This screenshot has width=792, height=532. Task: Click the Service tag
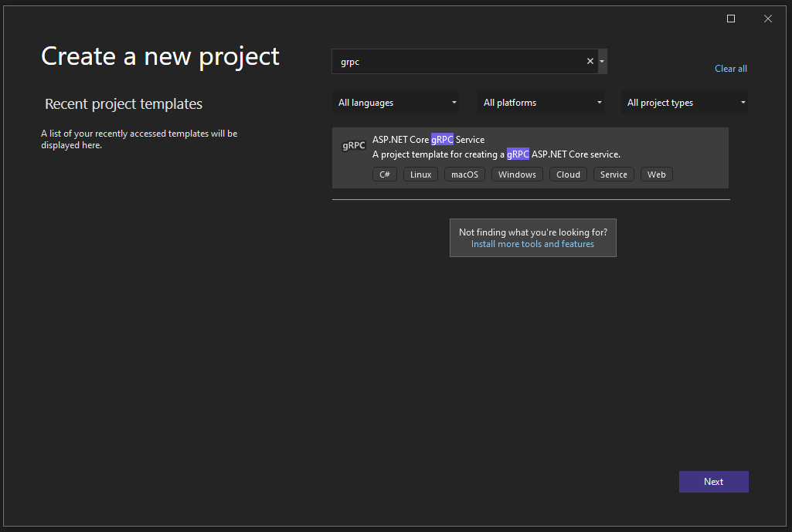pos(614,175)
